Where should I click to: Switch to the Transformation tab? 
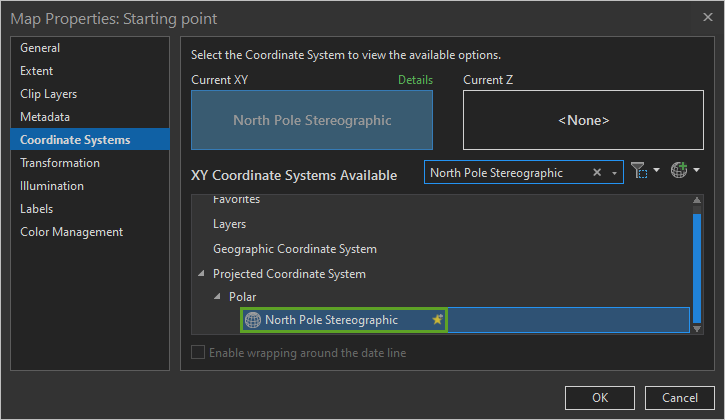(60, 163)
